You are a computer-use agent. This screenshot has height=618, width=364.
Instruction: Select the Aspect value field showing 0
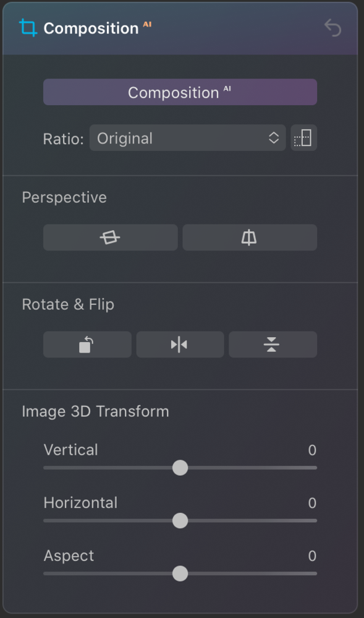pos(312,556)
